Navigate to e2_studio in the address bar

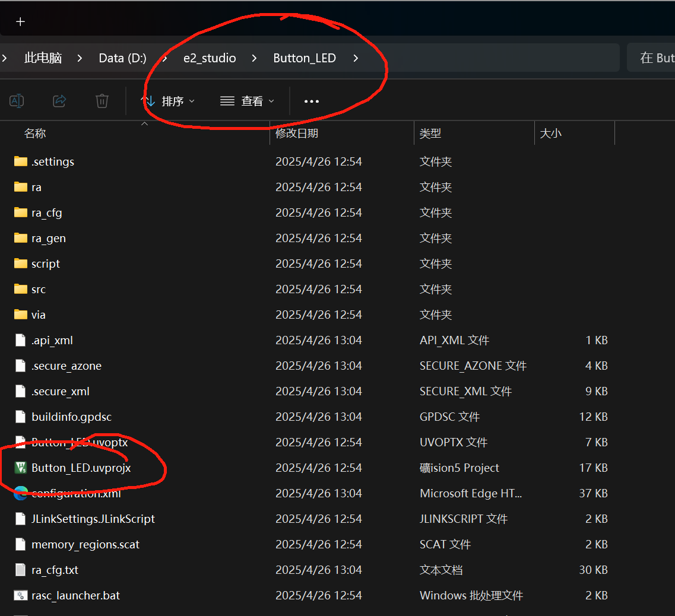click(x=210, y=58)
